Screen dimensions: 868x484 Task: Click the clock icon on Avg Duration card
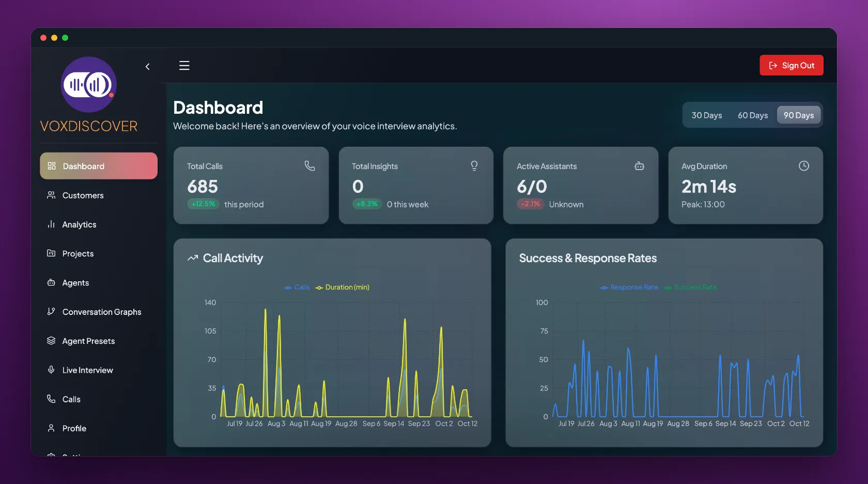tap(804, 165)
